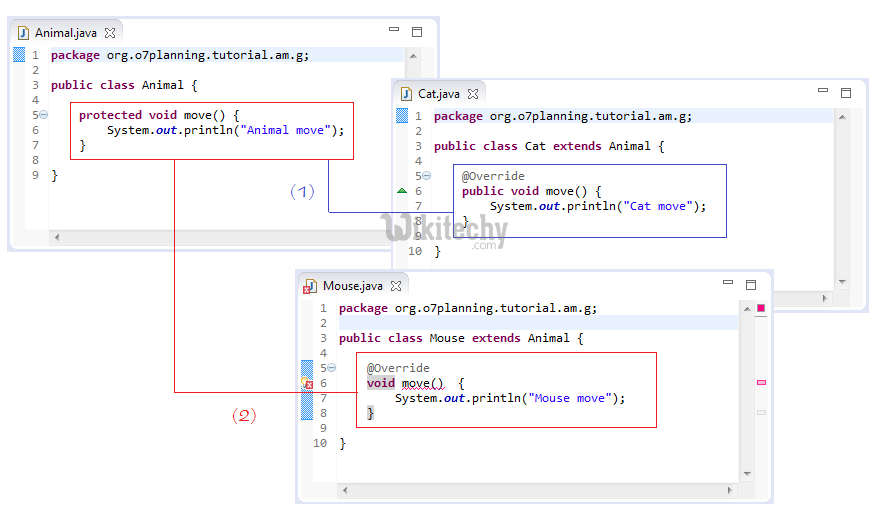Image resolution: width=877 pixels, height=510 pixels.
Task: Click the error quick-fix marker on Mouse.java line 6
Action: (308, 384)
